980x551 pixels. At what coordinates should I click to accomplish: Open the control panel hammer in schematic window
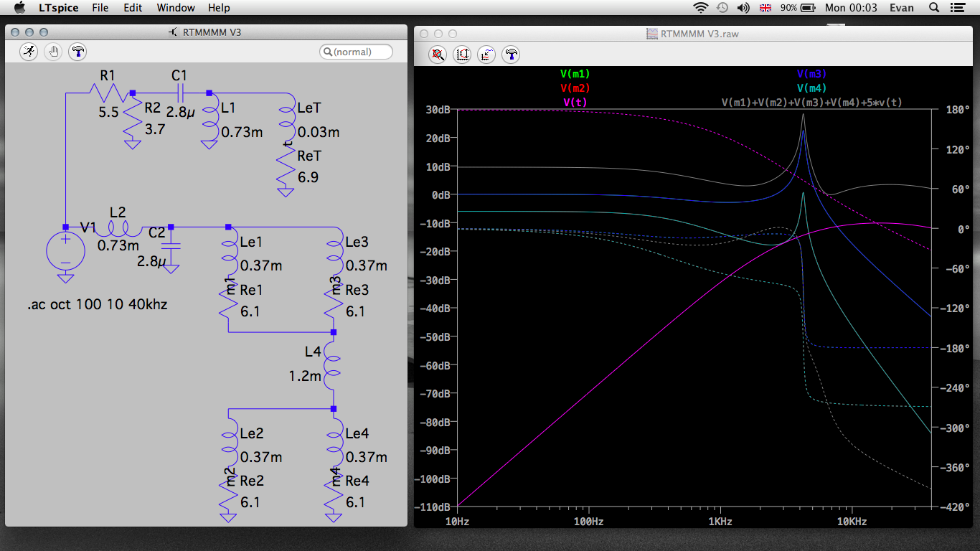[77, 52]
